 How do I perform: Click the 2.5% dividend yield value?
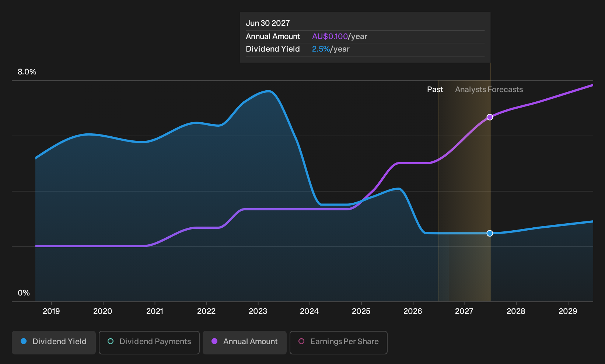(x=321, y=49)
